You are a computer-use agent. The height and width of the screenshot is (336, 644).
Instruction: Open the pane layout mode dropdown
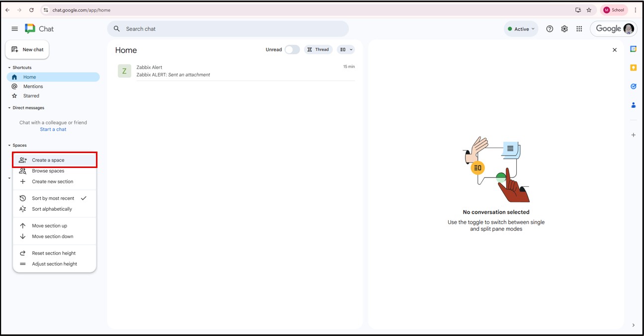tap(346, 50)
